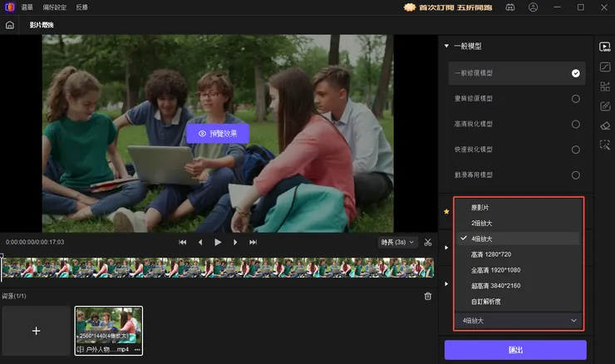The image size is (615, 364).
Task: Collapse the 一般模型 section
Action: pyautogui.click(x=446, y=46)
